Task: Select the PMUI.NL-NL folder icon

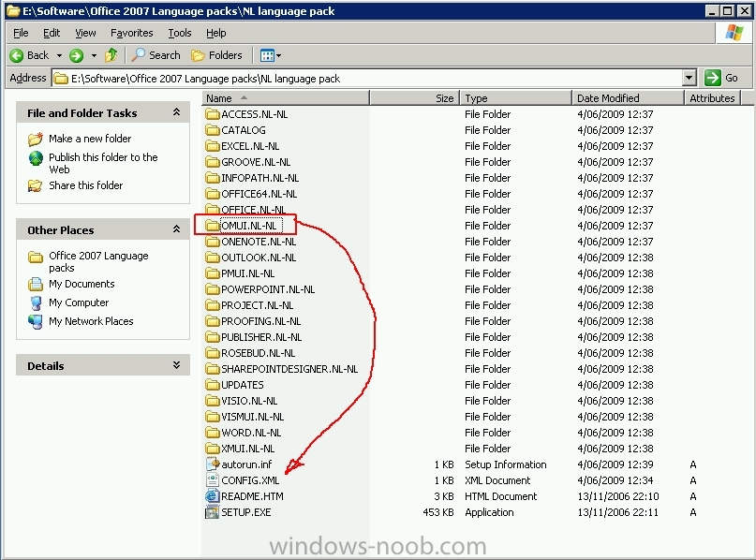Action: click(212, 273)
